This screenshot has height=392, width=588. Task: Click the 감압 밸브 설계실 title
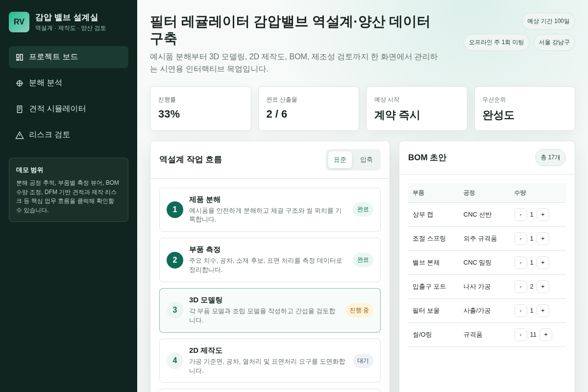click(x=67, y=17)
